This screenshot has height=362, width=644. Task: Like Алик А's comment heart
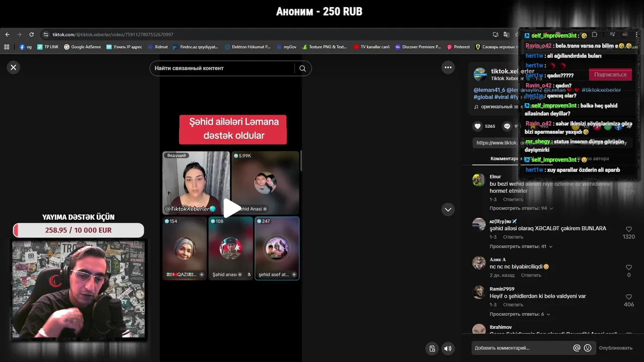pos(628,267)
